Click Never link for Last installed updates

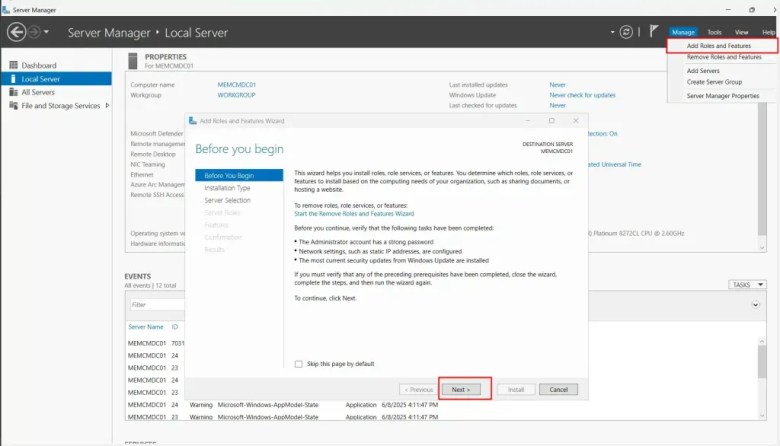557,85
